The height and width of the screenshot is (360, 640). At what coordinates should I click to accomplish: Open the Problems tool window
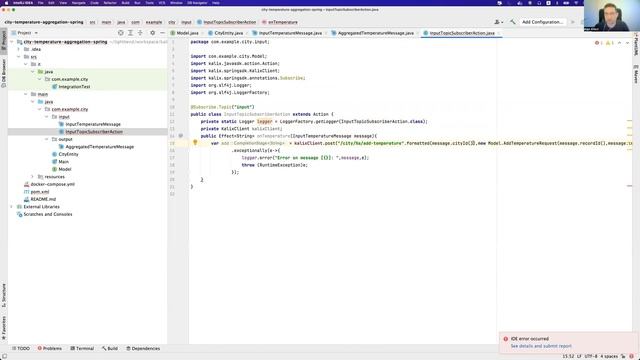pyautogui.click(x=50, y=349)
